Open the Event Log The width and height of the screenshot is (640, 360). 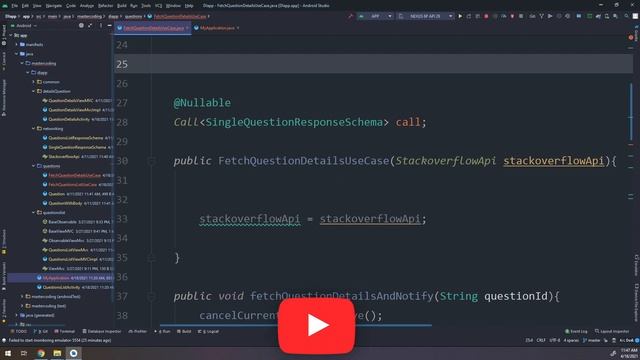point(576,331)
